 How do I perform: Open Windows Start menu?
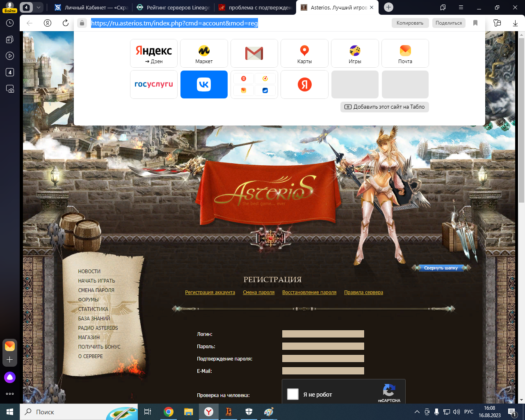tap(10, 412)
